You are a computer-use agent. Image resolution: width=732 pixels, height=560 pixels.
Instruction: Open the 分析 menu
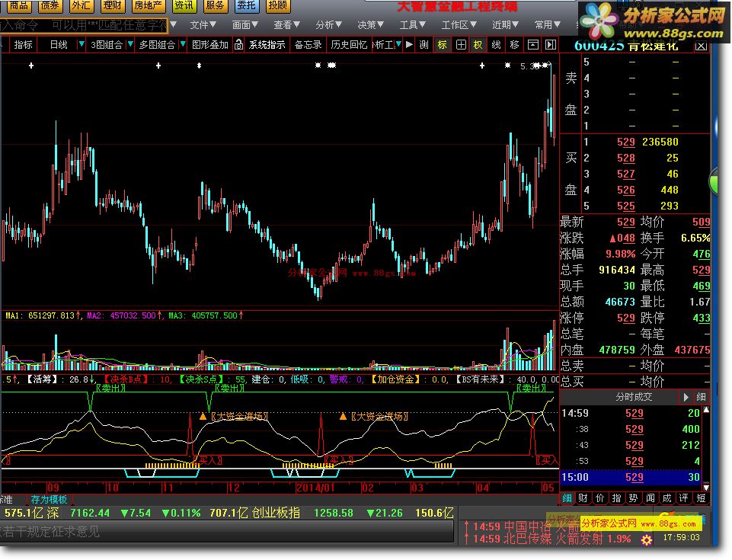tap(328, 24)
